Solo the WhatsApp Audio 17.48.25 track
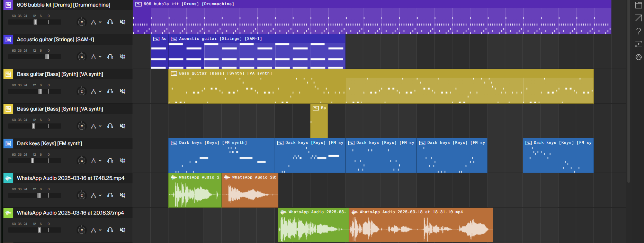The image size is (644, 243). coord(110,195)
